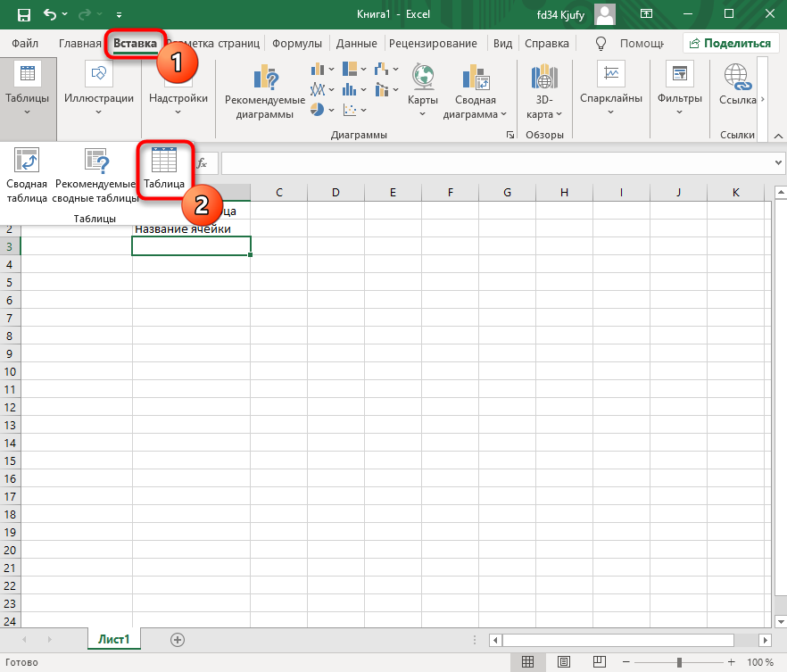
Task: Select Normal view in status bar
Action: coord(528,662)
